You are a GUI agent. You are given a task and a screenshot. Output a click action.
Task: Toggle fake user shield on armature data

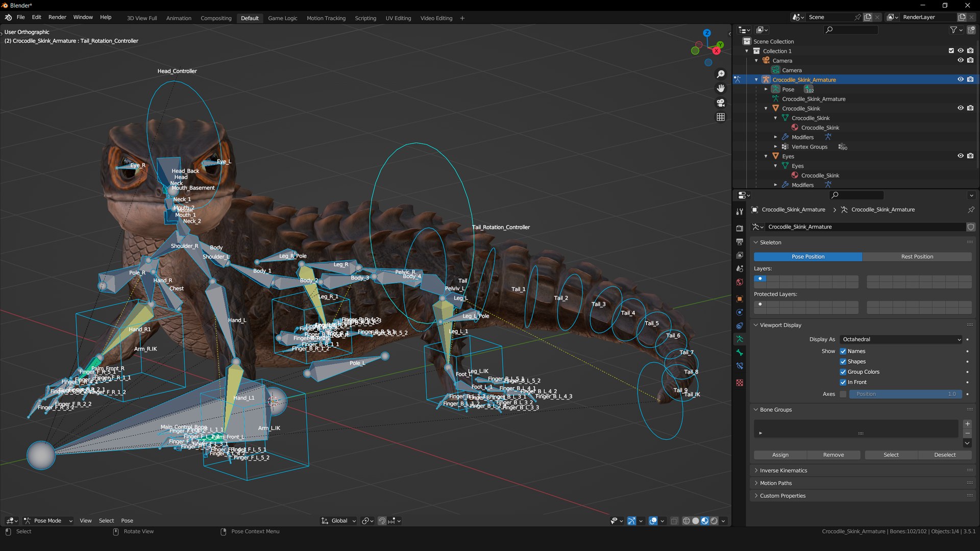[971, 227]
